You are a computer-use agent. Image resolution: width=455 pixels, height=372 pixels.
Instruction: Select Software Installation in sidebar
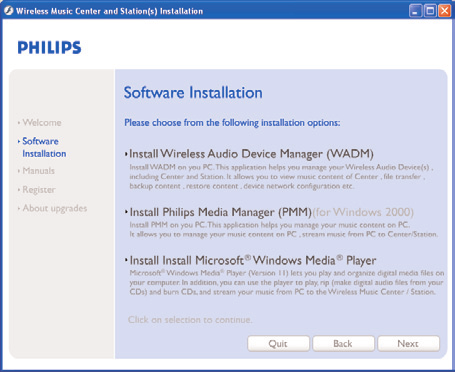click(x=42, y=147)
